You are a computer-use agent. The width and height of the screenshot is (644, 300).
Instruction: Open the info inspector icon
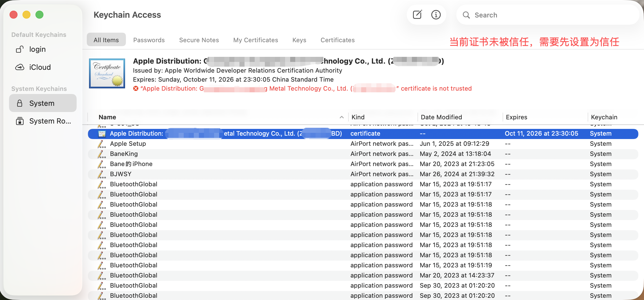[x=436, y=15]
